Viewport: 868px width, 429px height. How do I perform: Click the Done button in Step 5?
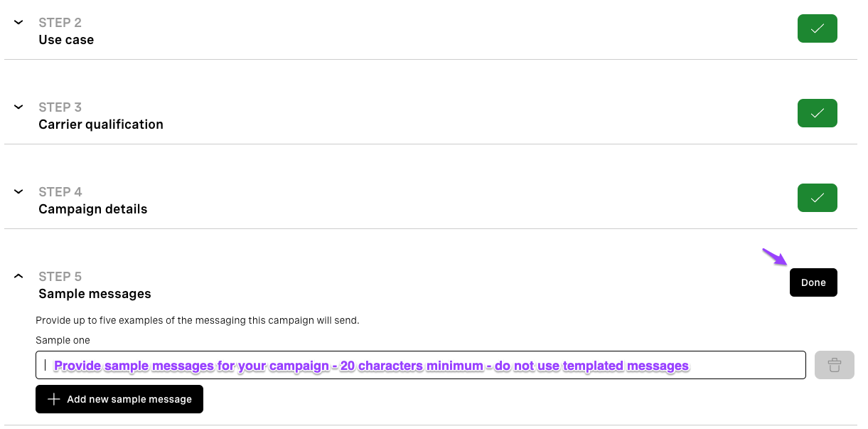pos(813,282)
